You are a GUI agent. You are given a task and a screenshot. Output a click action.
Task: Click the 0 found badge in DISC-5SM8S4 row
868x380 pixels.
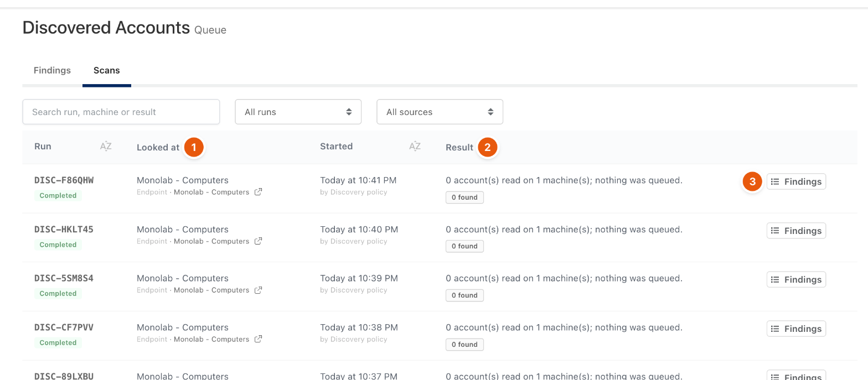point(464,295)
